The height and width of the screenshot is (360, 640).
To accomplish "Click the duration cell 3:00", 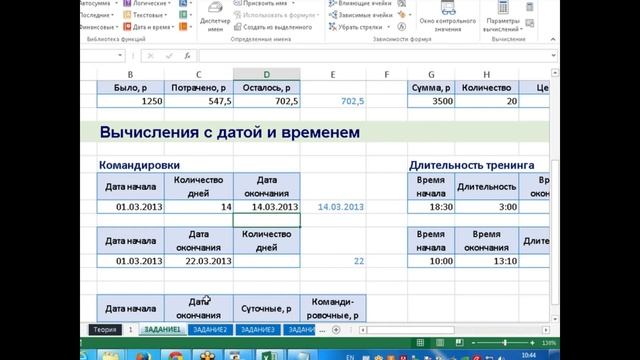I will click(x=487, y=207).
